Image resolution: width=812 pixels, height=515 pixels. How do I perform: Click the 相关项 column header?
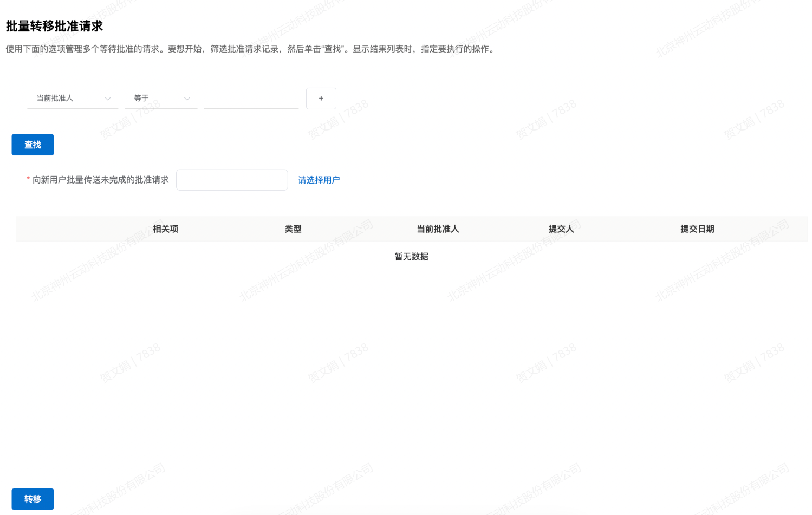165,229
